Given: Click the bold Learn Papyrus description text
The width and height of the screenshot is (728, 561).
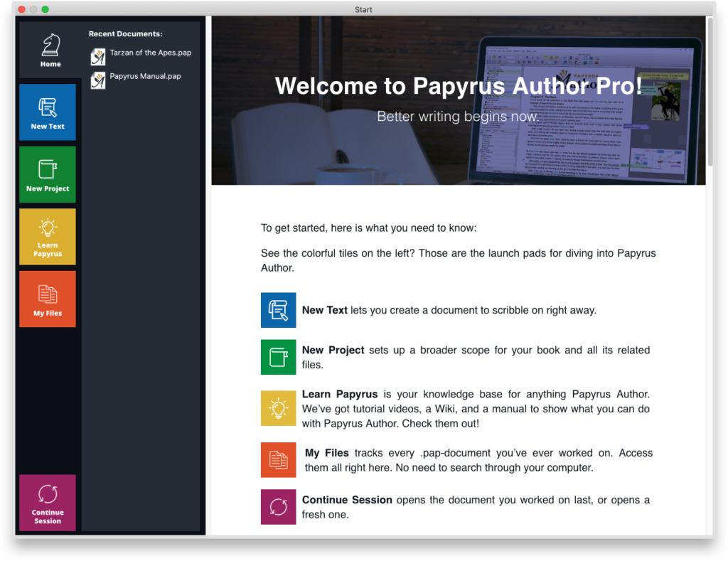Looking at the screenshot, I should click(340, 395).
